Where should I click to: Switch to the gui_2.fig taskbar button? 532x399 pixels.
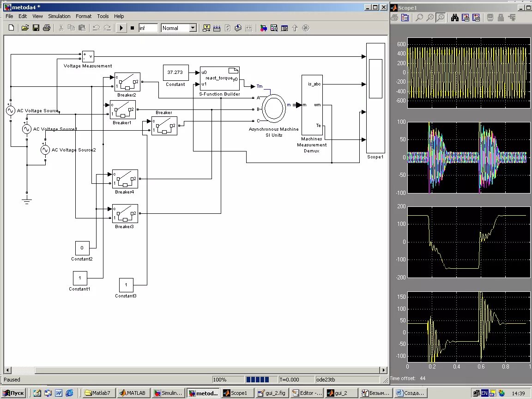click(x=272, y=393)
